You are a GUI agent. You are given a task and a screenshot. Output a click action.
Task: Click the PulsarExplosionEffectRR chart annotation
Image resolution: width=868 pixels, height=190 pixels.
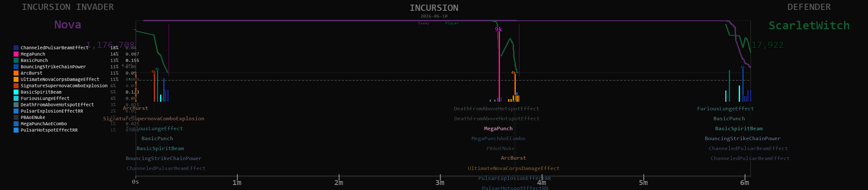tap(514, 178)
